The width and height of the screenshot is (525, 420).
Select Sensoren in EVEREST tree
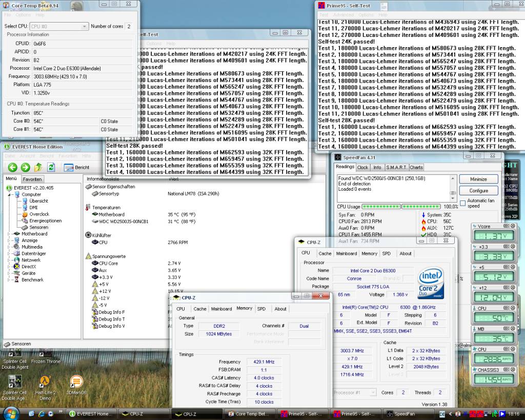pos(39,227)
